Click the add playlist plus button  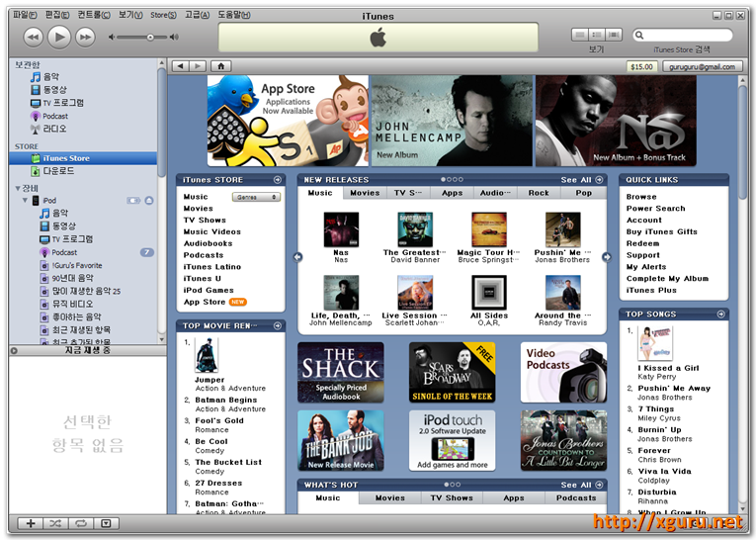click(x=31, y=523)
